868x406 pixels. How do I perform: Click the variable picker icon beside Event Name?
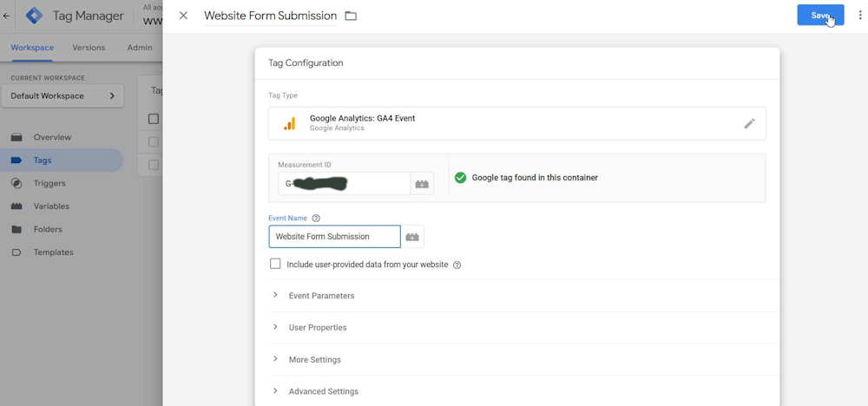tap(412, 237)
